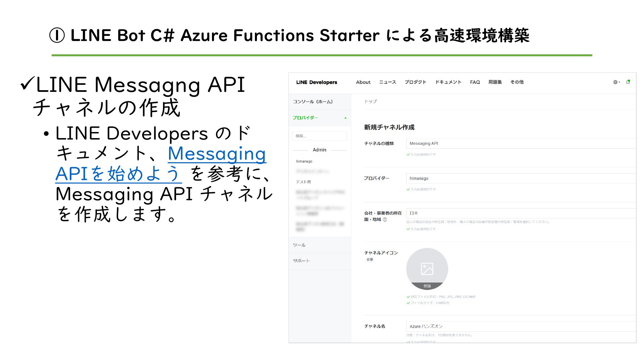The height and width of the screenshot is (362, 644).
Task: Open the サポート sidebar item
Action: pyautogui.click(x=320, y=261)
